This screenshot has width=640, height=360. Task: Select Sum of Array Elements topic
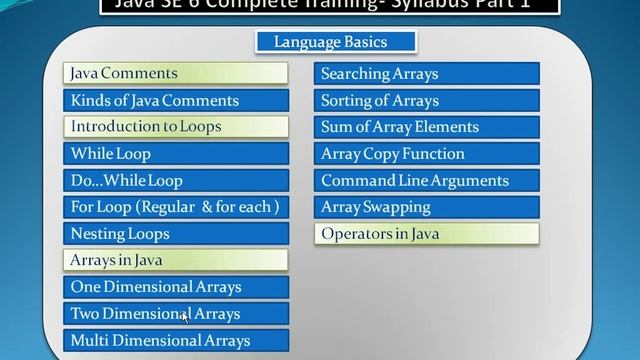click(427, 127)
